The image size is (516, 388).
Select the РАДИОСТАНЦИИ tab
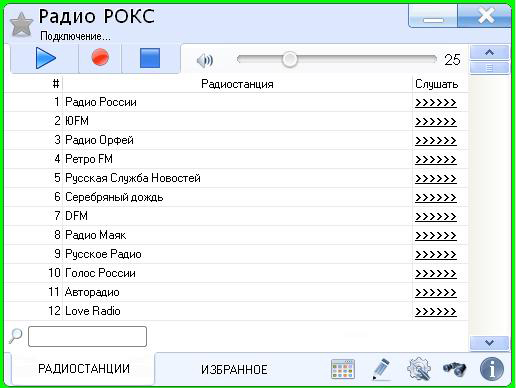pos(84,369)
